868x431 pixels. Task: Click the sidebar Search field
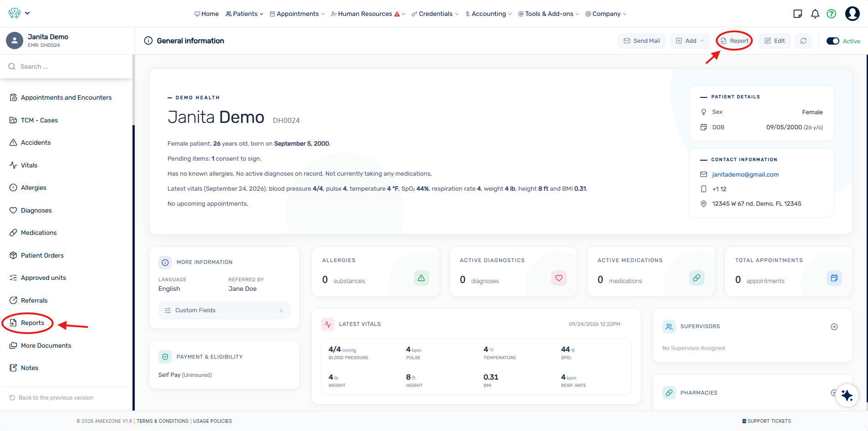pos(66,66)
